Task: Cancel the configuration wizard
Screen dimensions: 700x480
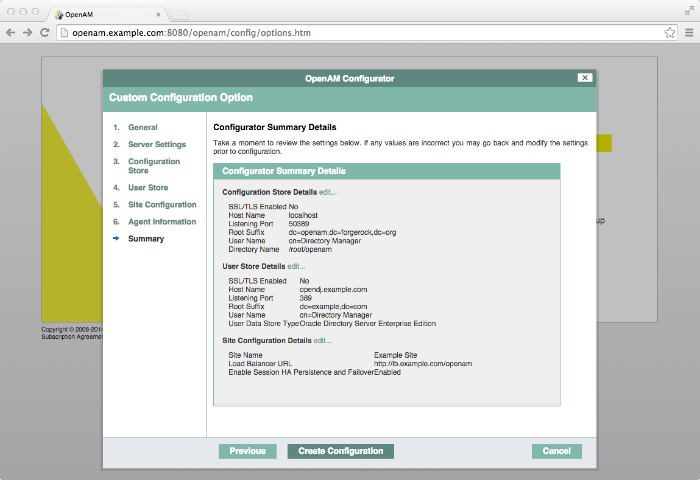Action: tap(557, 451)
